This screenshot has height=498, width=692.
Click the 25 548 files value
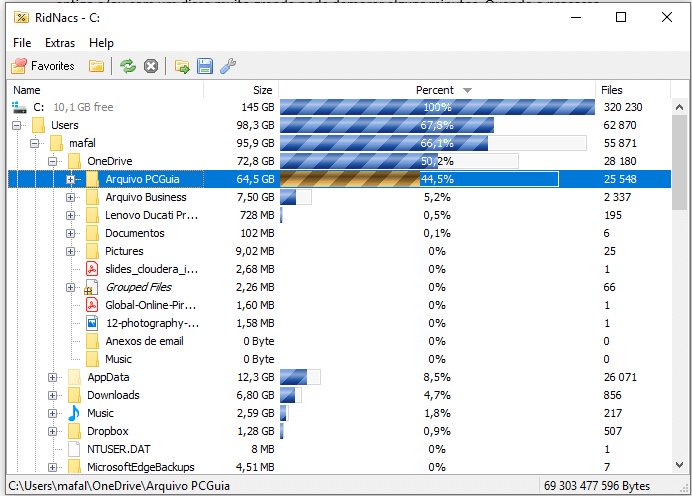pyautogui.click(x=620, y=179)
